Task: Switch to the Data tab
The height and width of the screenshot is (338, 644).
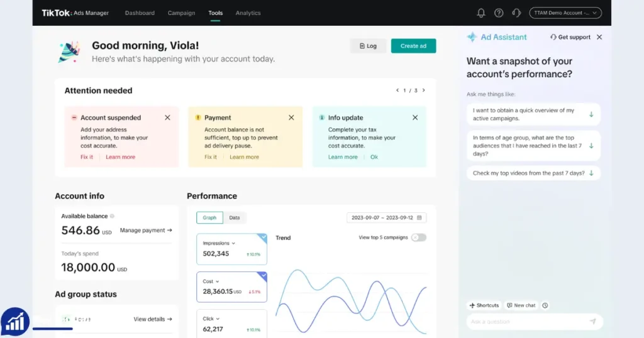Action: 235,218
